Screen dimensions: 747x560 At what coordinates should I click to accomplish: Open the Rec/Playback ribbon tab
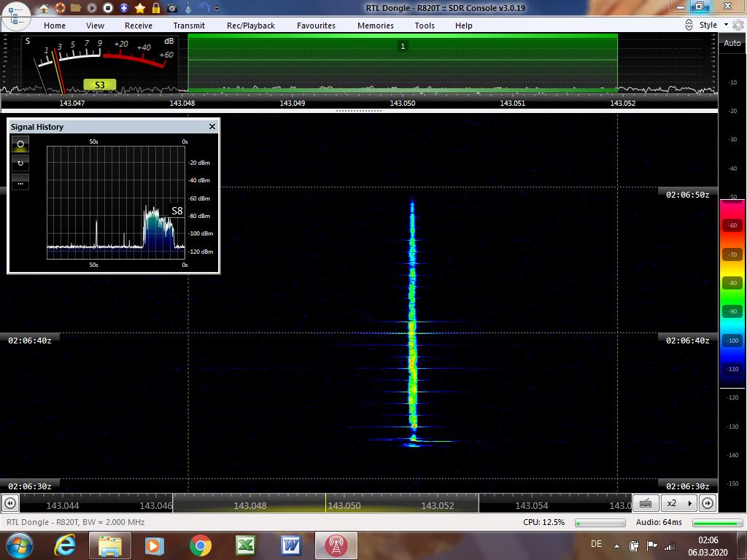(x=251, y=26)
